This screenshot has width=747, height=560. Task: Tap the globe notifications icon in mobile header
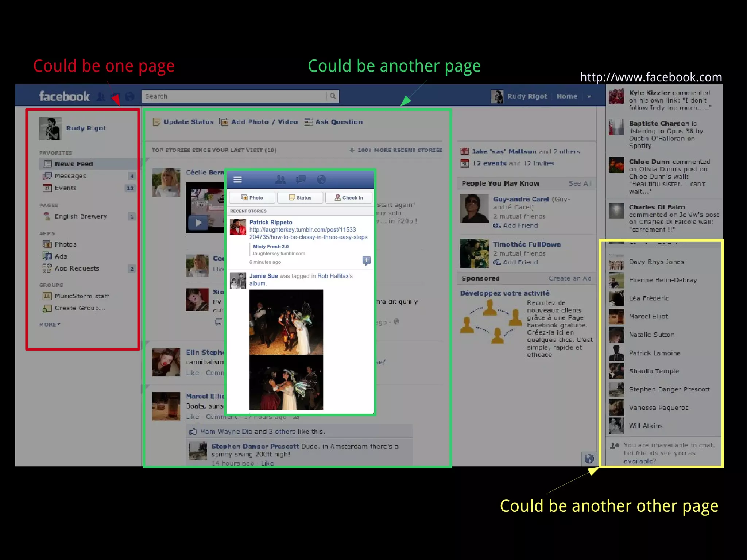[x=321, y=179]
